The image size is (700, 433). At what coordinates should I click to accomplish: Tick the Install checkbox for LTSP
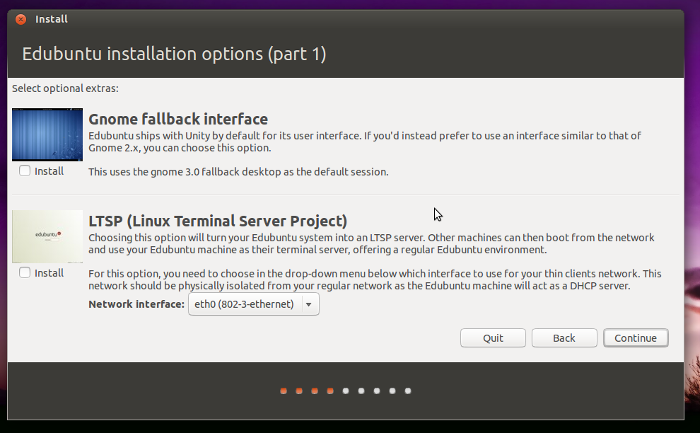pos(24,273)
